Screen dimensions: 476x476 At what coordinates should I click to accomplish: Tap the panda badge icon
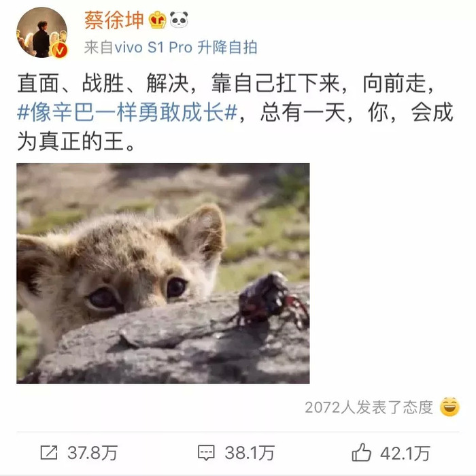tap(179, 20)
